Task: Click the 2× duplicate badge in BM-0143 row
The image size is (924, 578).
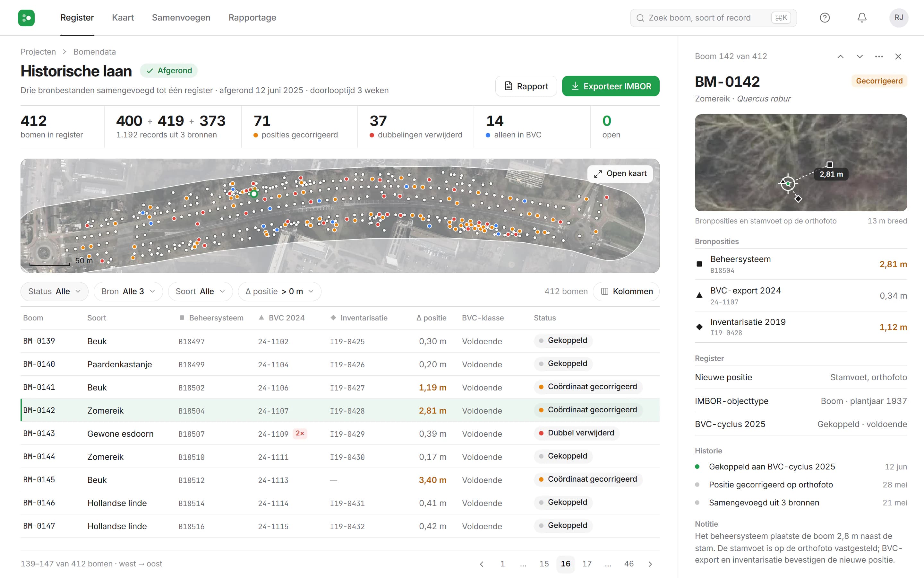Action: [x=300, y=433]
